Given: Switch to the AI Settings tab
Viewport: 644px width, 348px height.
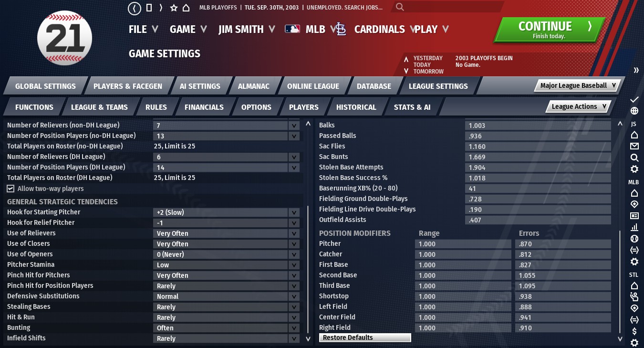Looking at the screenshot, I should [x=200, y=86].
